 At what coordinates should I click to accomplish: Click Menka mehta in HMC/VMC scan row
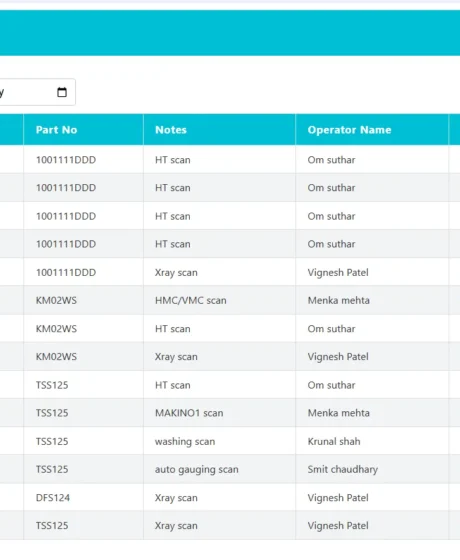[x=339, y=300]
